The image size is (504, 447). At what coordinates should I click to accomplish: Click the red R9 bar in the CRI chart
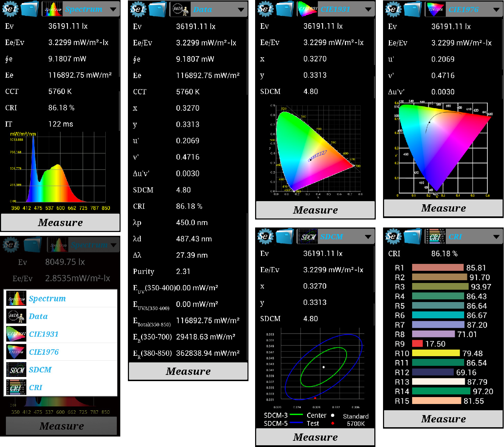point(417,344)
